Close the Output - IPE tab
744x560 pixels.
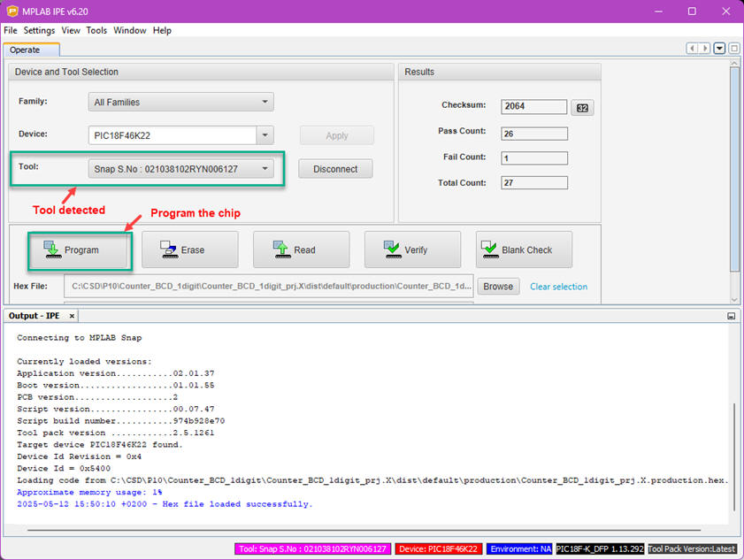pyautogui.click(x=72, y=316)
